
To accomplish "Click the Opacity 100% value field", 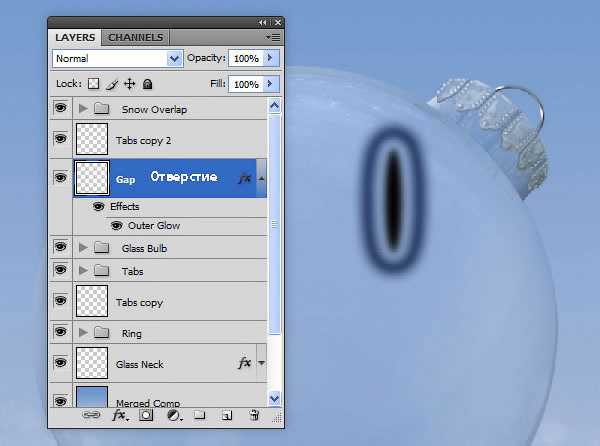I will coord(246,58).
